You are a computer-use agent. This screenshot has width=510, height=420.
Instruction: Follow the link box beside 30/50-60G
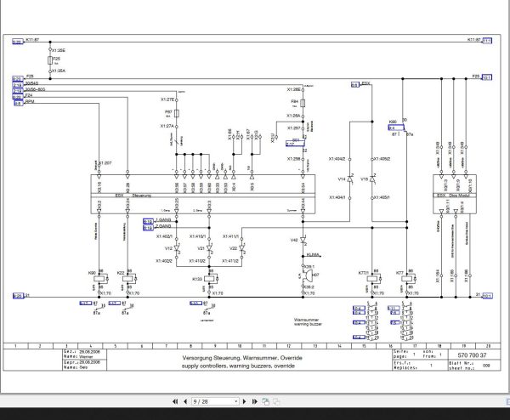18,91
